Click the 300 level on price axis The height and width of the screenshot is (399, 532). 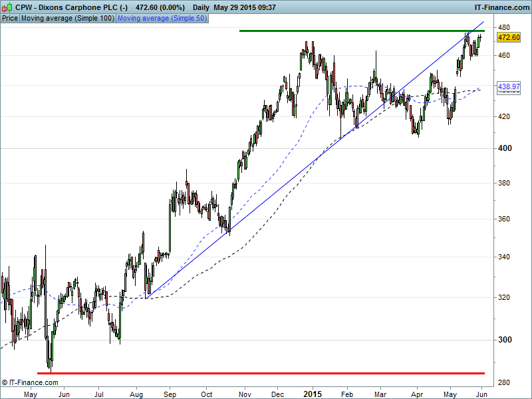click(x=505, y=340)
